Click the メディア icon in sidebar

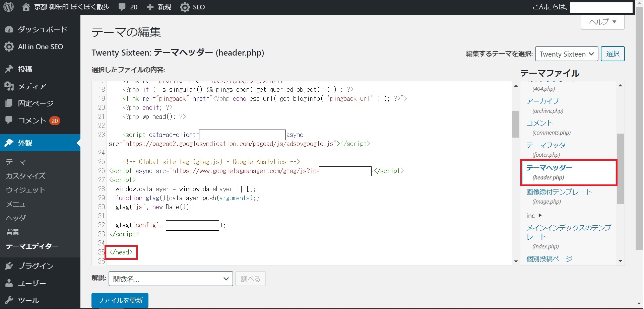tap(9, 86)
